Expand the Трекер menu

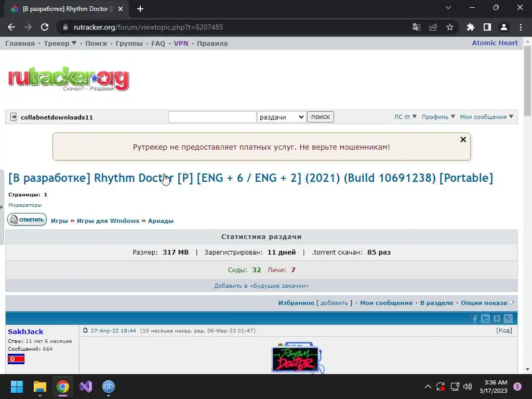(x=60, y=44)
